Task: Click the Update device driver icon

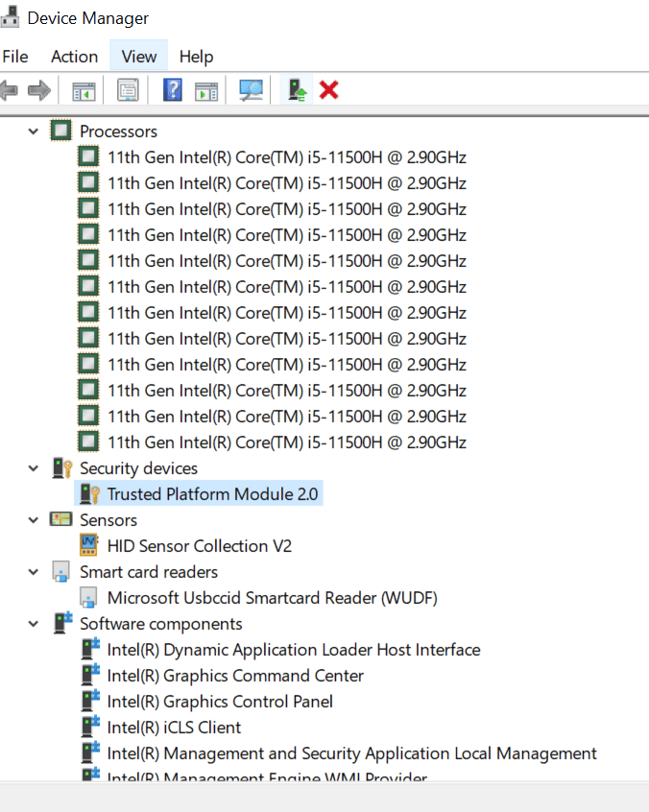Action: tap(297, 90)
